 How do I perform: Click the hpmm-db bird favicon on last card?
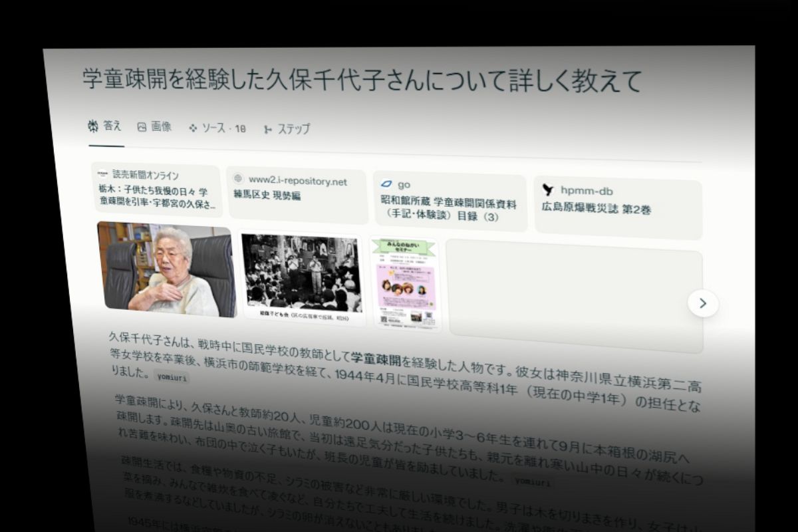tap(547, 188)
